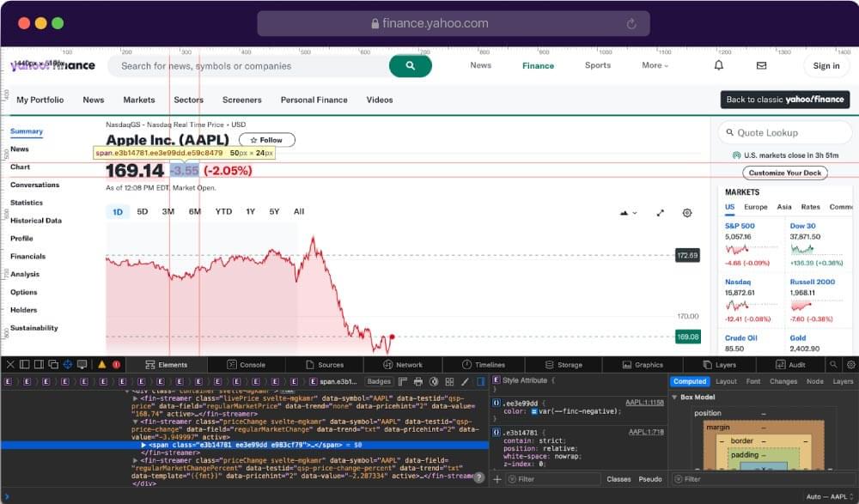Switch to the Console tab in DevTools
The width and height of the screenshot is (859, 504).
(247, 364)
